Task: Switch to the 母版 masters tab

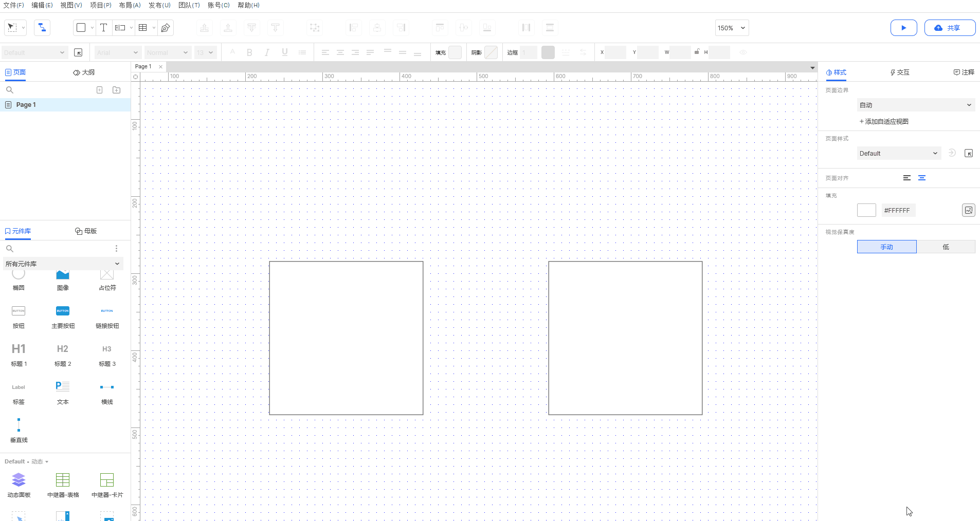Action: (x=86, y=231)
